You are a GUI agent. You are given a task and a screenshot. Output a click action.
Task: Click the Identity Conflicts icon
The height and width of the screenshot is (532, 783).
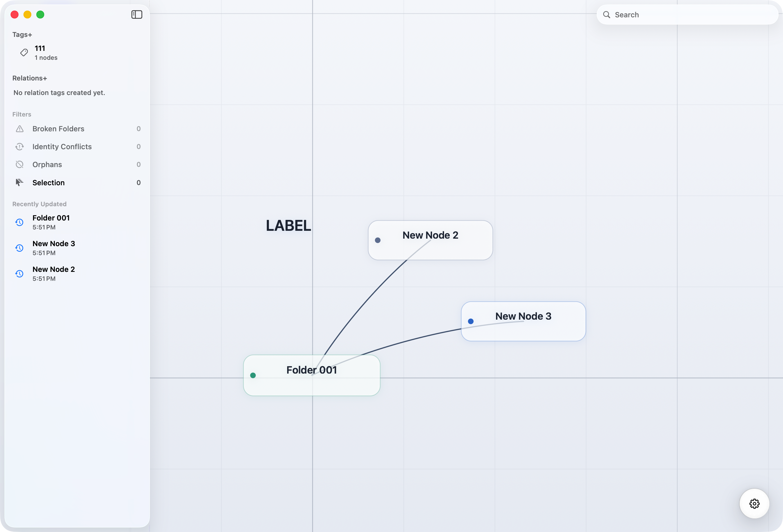click(x=20, y=146)
